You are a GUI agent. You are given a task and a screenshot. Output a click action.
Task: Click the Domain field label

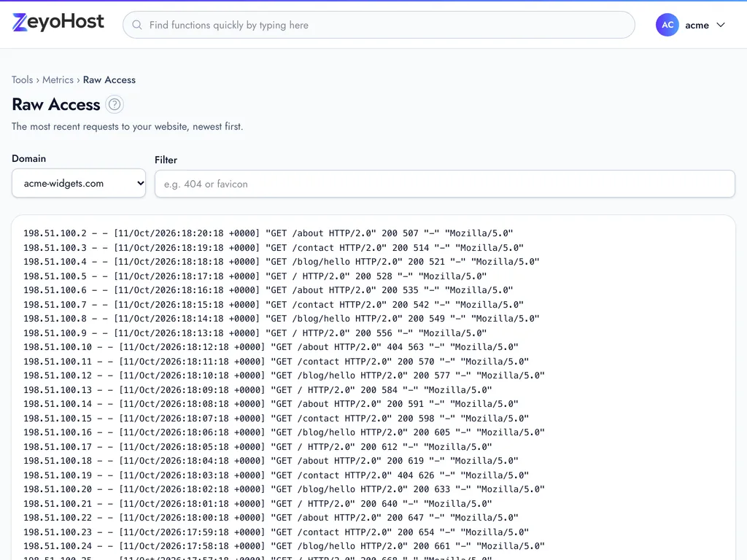pyautogui.click(x=29, y=158)
